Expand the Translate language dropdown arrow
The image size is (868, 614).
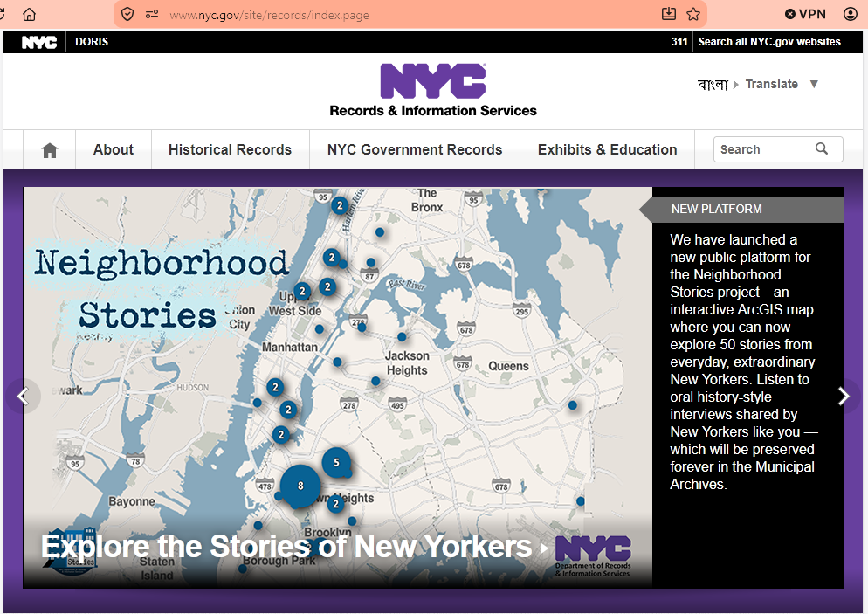[x=814, y=84]
